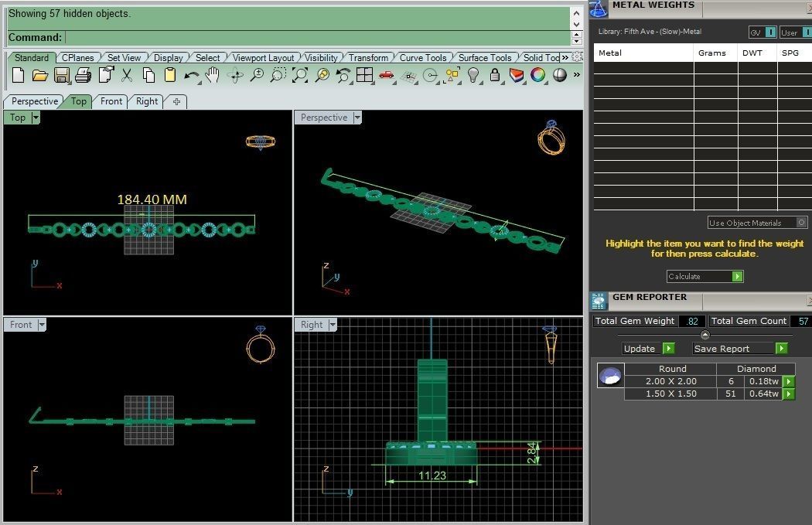Image resolution: width=812 pixels, height=525 pixels.
Task: Click the four viewports layout icon
Action: [x=364, y=76]
